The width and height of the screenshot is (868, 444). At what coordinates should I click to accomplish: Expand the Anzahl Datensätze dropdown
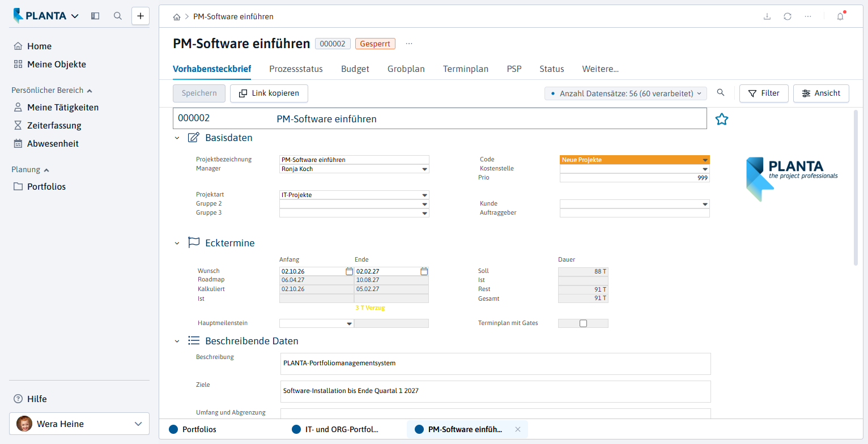click(626, 93)
